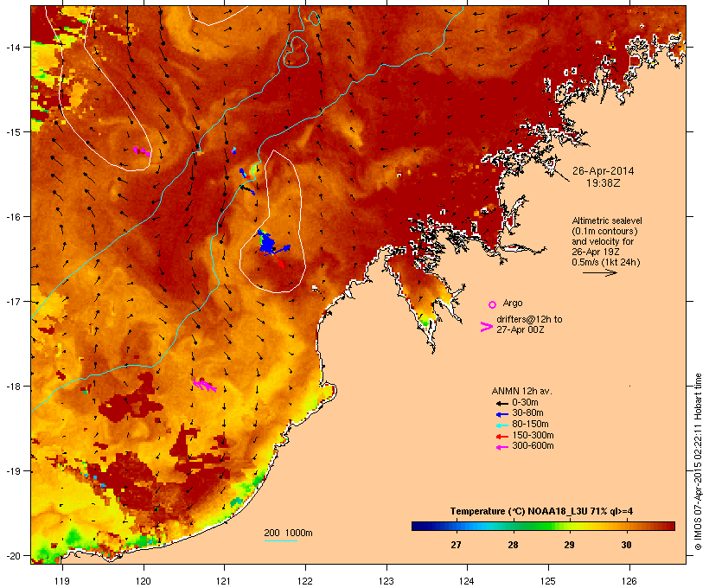Click the 120 longitude axis label
This screenshot has height=588, width=709.
(144, 581)
